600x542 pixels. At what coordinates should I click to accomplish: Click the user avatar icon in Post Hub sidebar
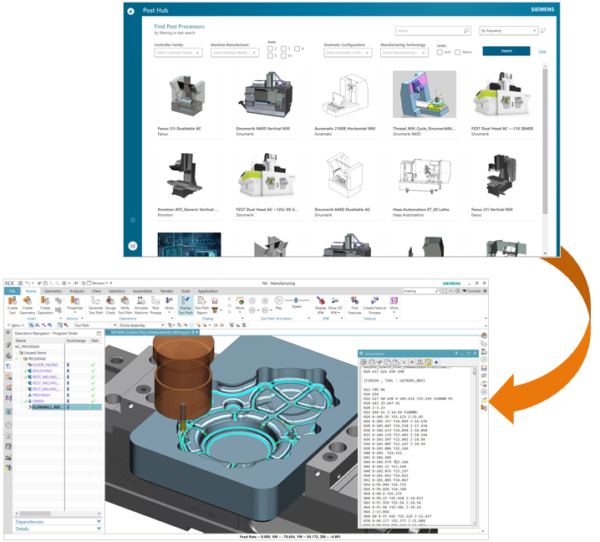[x=132, y=246]
